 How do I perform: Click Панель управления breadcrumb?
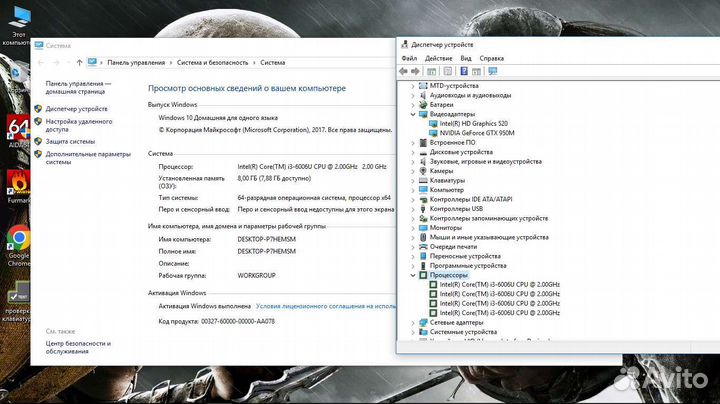coord(136,62)
